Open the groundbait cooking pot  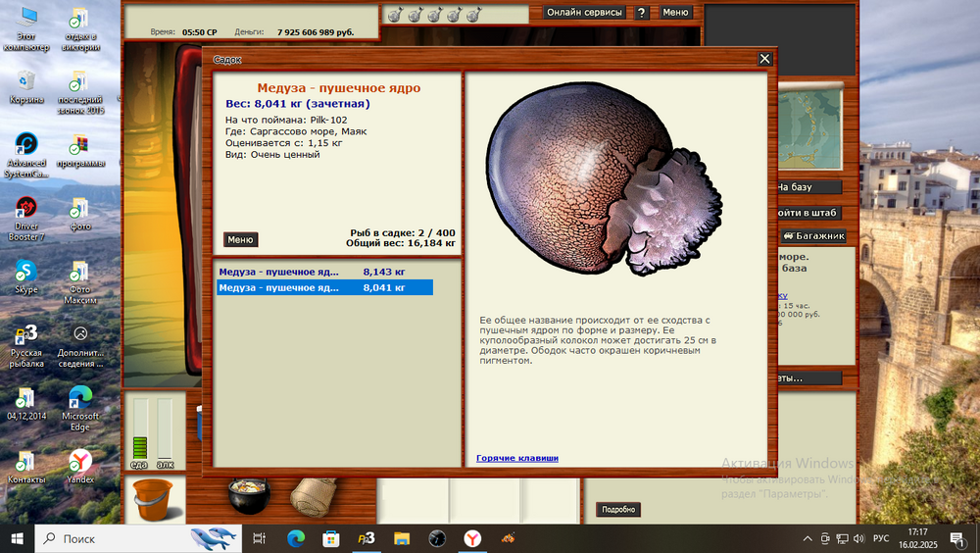248,495
